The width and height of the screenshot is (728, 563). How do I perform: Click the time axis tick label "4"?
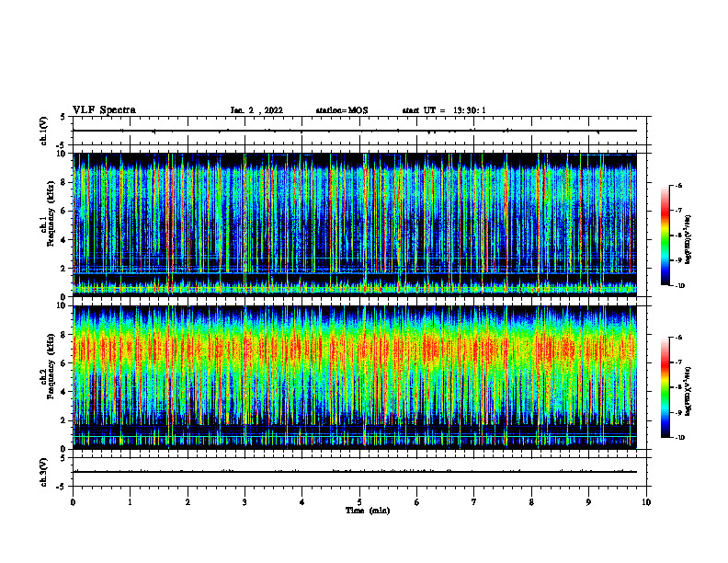[x=302, y=502]
